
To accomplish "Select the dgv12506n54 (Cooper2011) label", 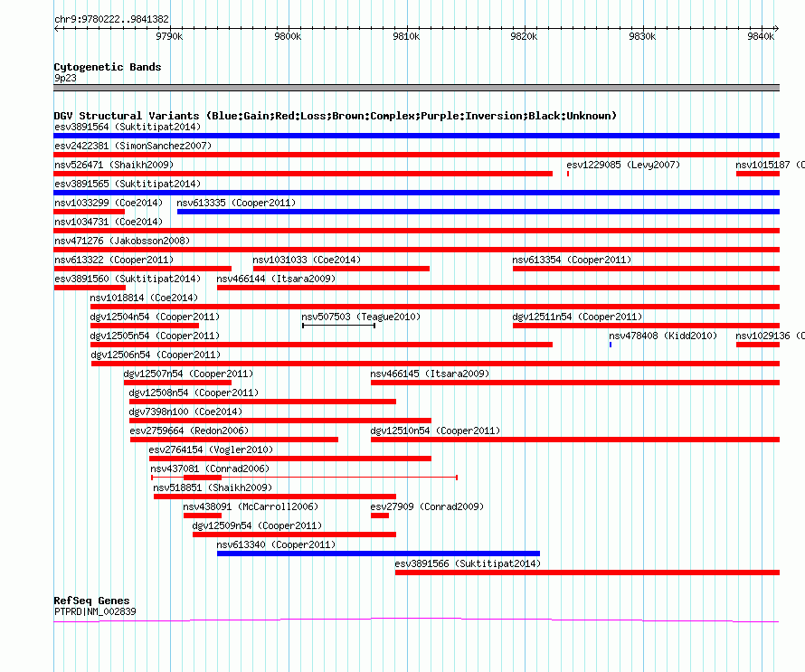I will coord(156,355).
